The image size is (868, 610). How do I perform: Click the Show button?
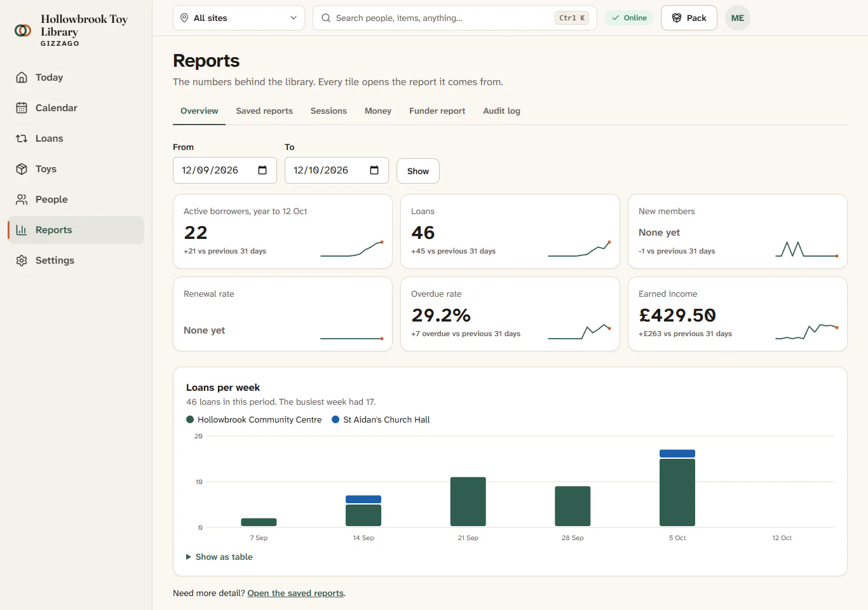418,171
